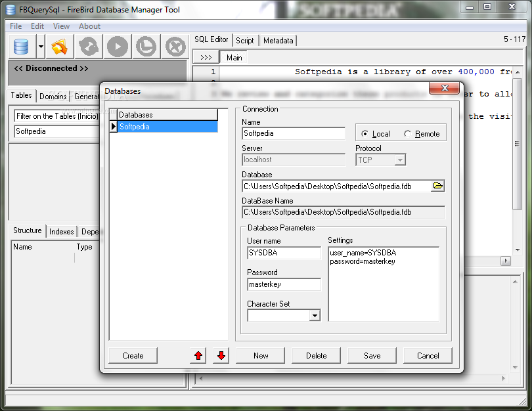Click the Create button

[133, 356]
